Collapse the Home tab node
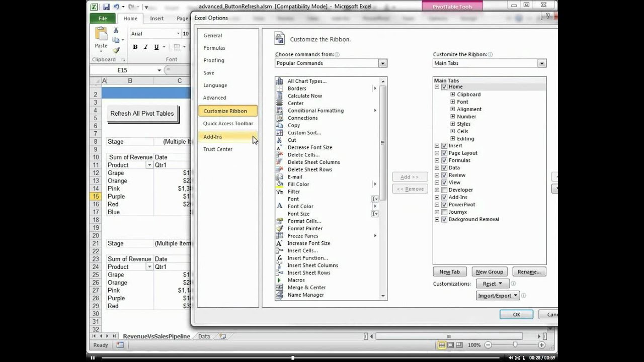This screenshot has height=362, width=644. click(x=437, y=87)
